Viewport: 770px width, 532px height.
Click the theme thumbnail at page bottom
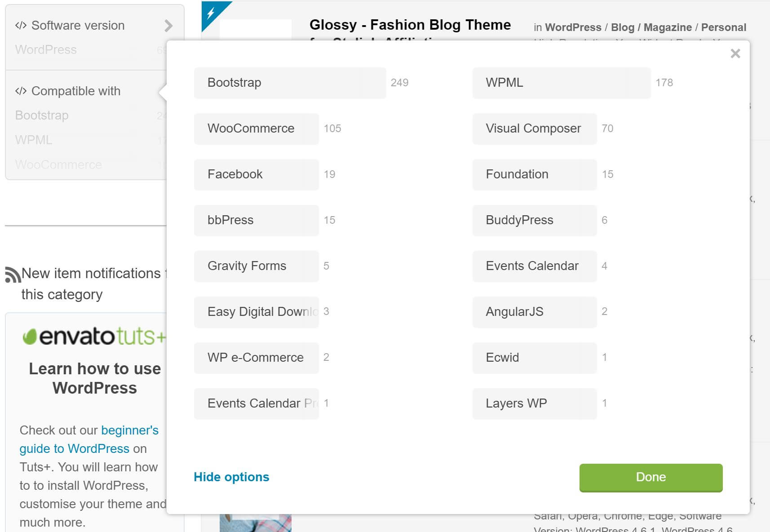pyautogui.click(x=255, y=523)
